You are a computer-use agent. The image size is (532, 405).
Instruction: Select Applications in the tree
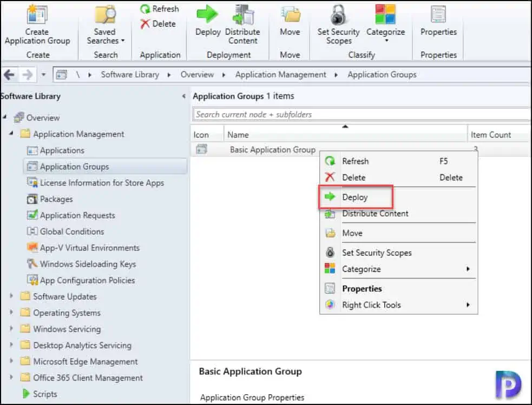click(x=62, y=151)
